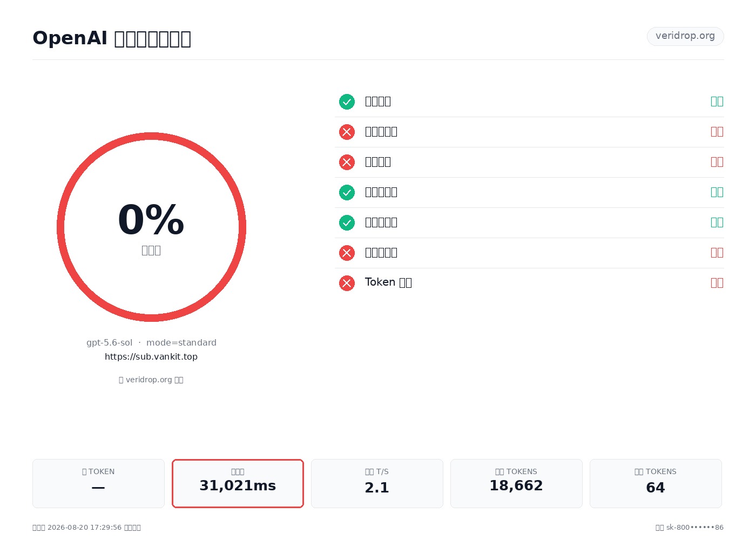
Task: Select the 2.1 T/S speed card
Action: (x=377, y=483)
